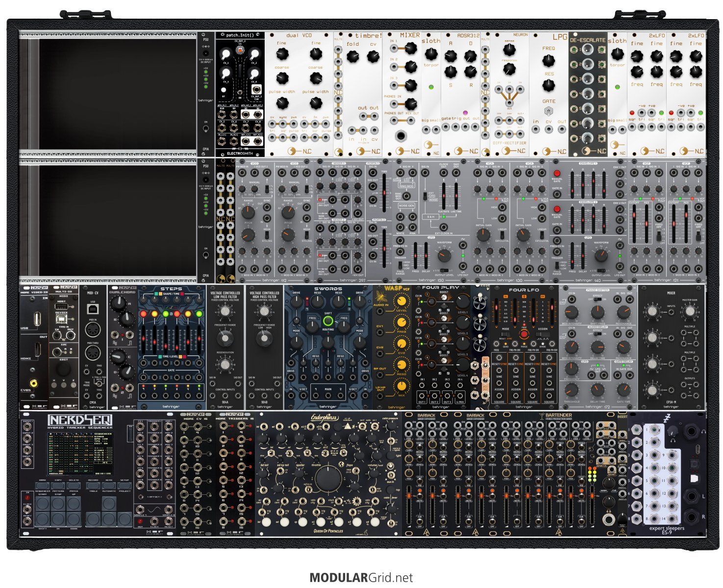
Task: Click the large center knob on Queen of Pentacles
Action: tap(328, 479)
